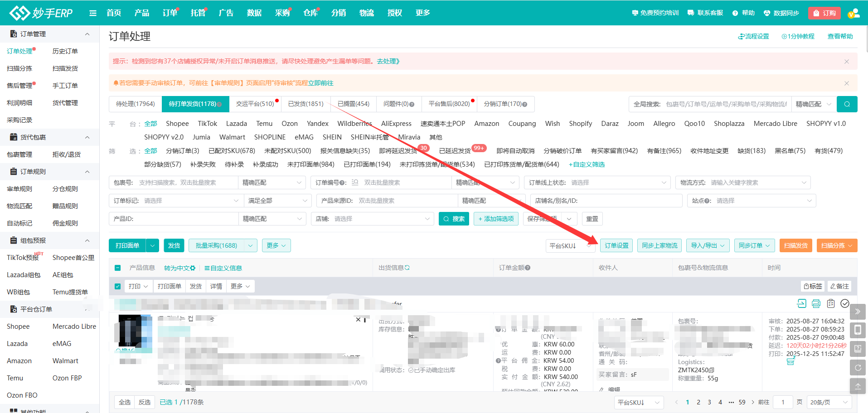Collapse the 货代包裹 sidebar section
The image size is (868, 413).
click(87, 137)
